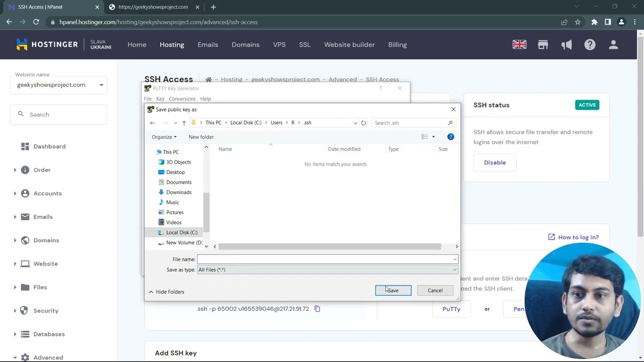Screen dimensions: 644x362
Task: Disable SSH access
Action: point(495,162)
